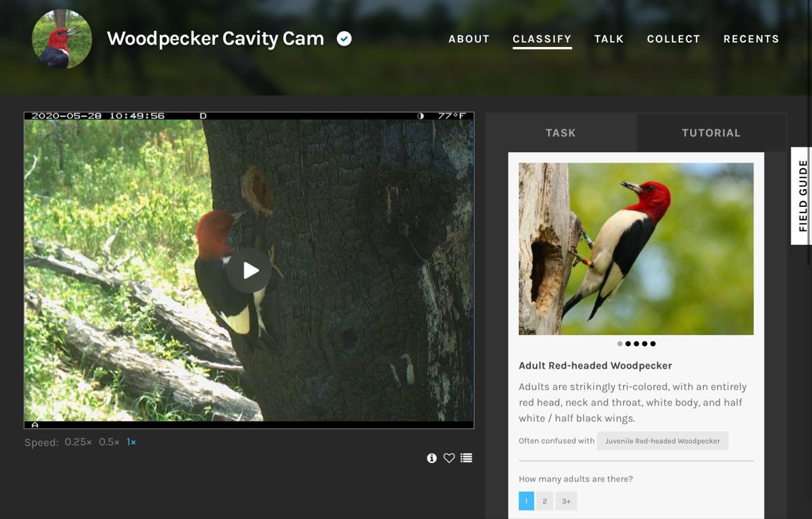Viewport: 812px width, 519px height.
Task: Favorite this subject with heart icon
Action: [x=449, y=458]
